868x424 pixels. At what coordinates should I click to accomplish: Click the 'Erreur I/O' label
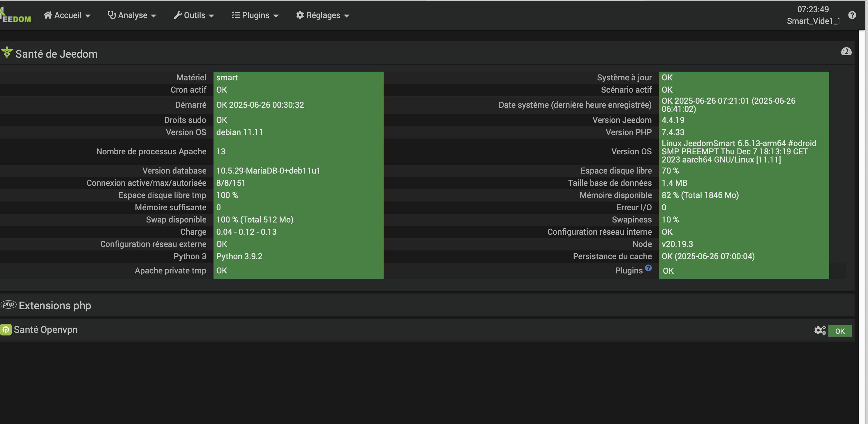tap(634, 207)
